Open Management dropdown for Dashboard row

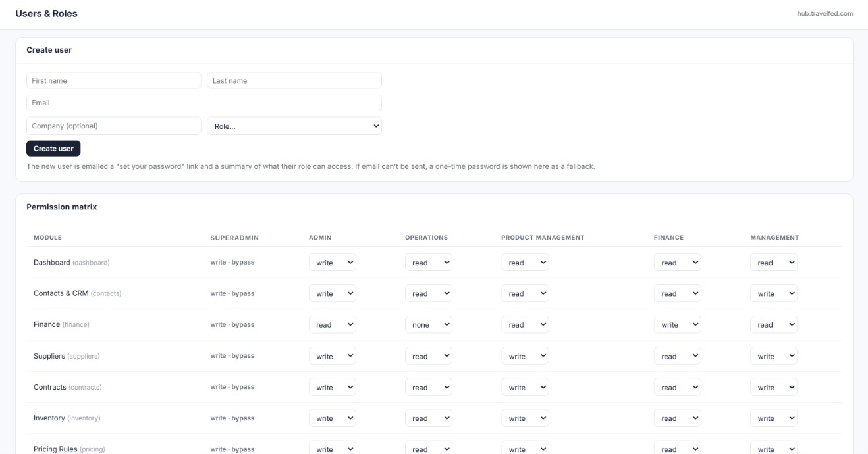point(774,263)
